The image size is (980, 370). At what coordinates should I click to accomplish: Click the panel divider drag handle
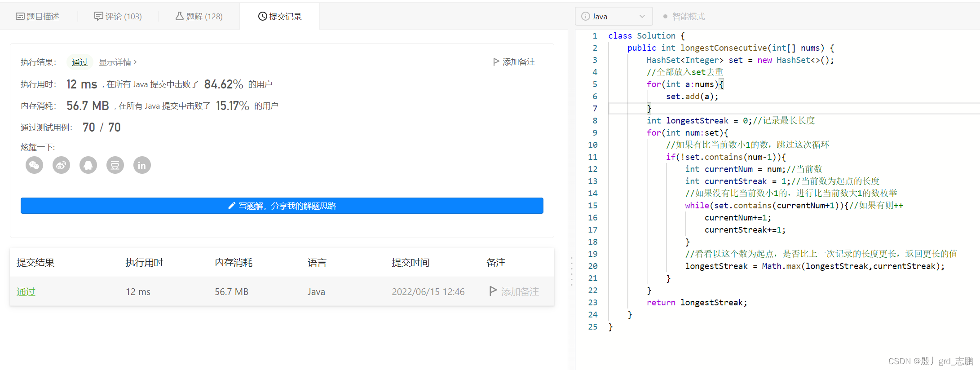tap(572, 271)
